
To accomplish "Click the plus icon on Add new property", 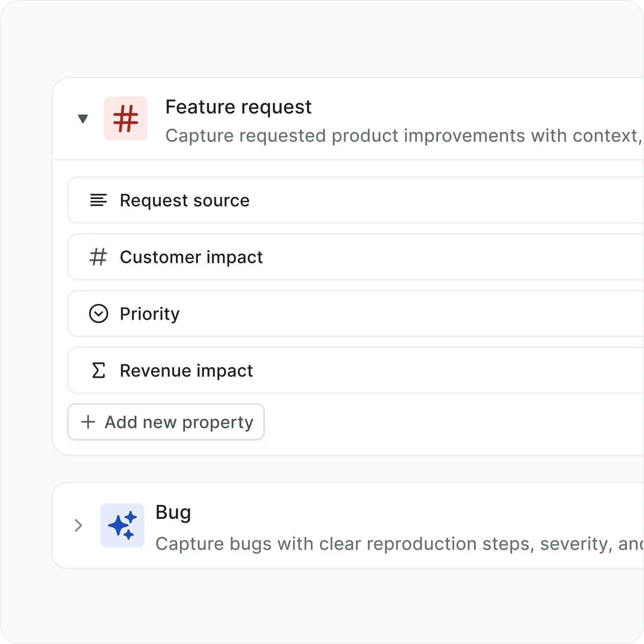I will coord(88,422).
